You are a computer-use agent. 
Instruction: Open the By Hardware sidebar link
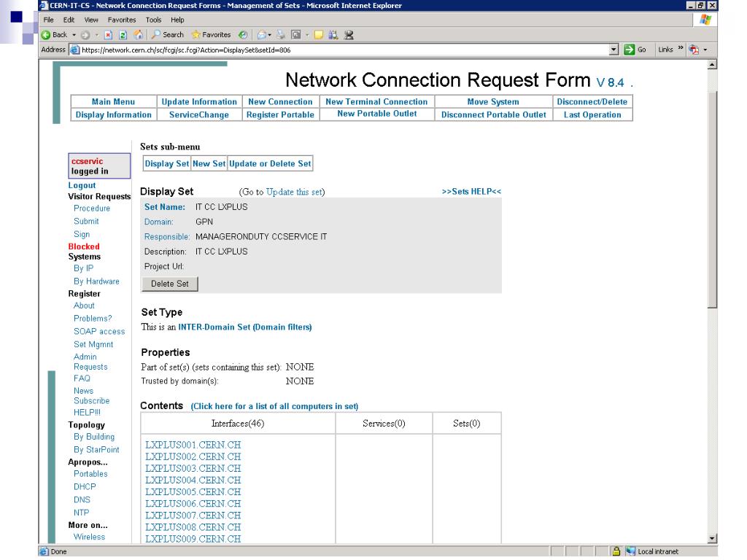(96, 281)
